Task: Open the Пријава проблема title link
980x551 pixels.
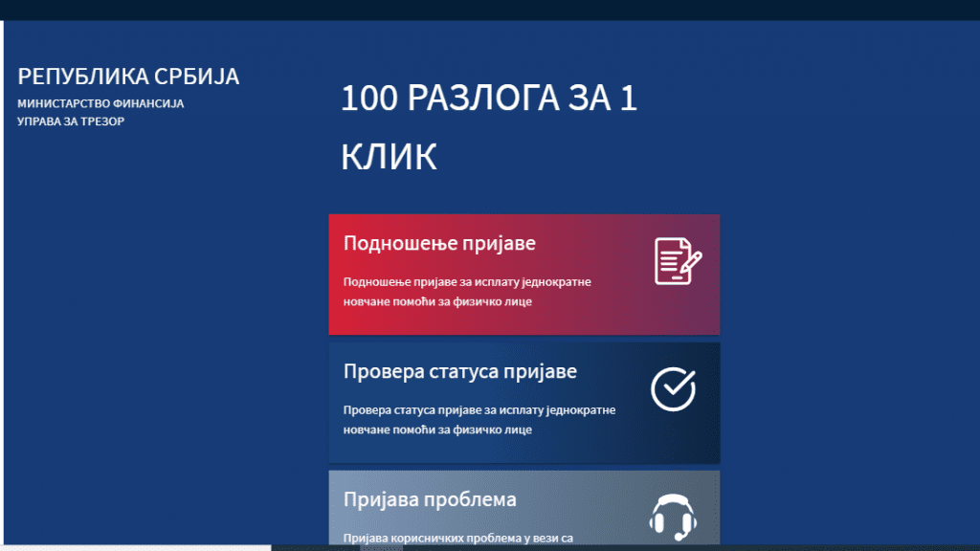Action: [430, 499]
